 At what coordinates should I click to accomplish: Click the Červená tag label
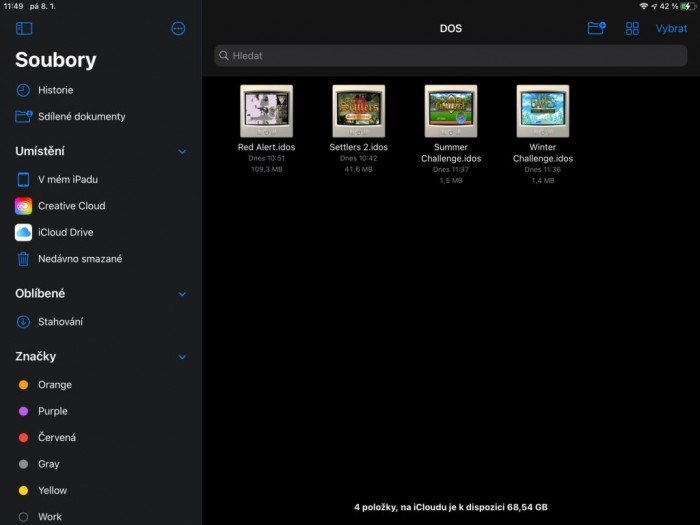click(x=57, y=438)
